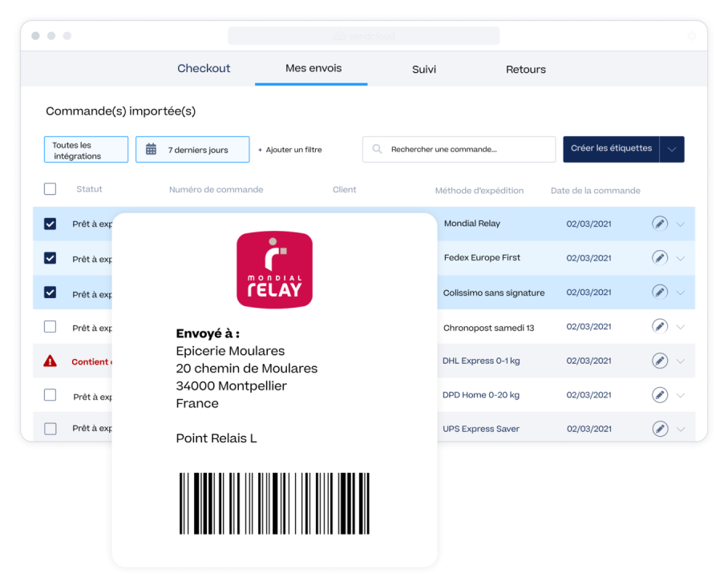Image resolution: width=728 pixels, height=577 pixels.
Task: Open the Toutes les intégrations dropdown
Action: tap(86, 149)
